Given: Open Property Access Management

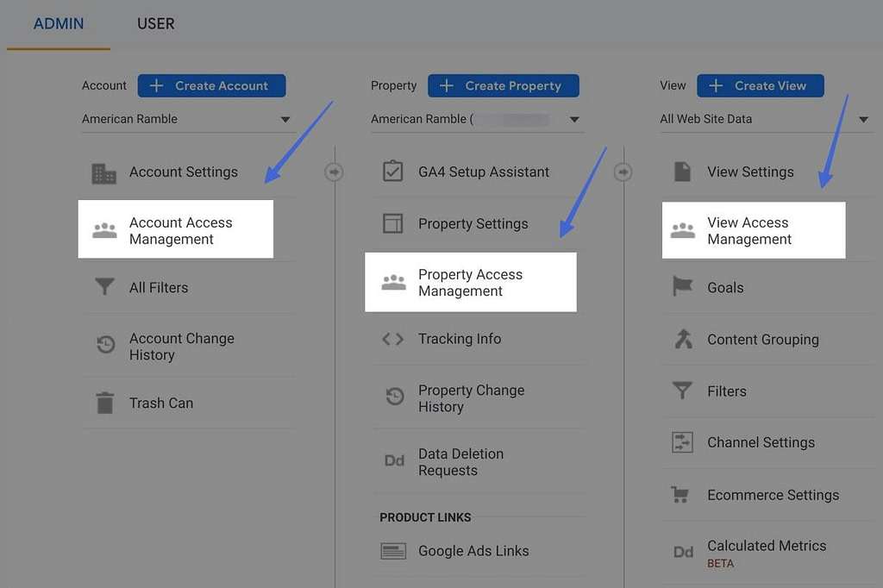Looking at the screenshot, I should coord(471,282).
